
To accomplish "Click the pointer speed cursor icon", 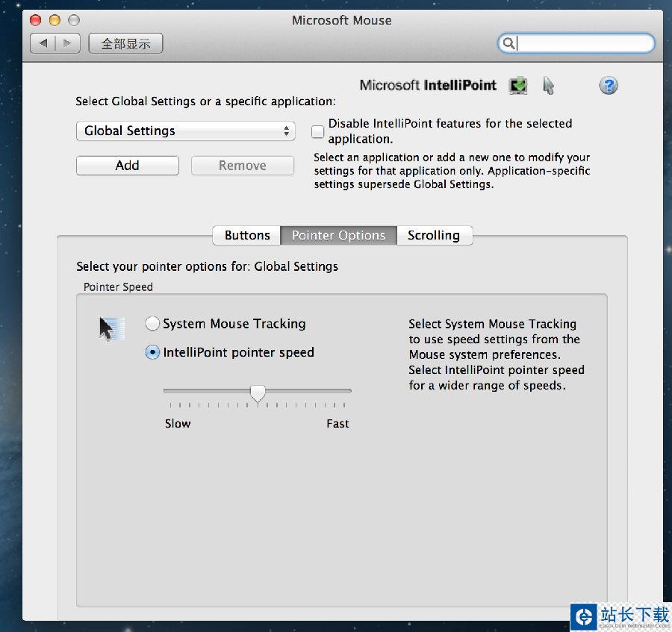I will pyautogui.click(x=108, y=328).
